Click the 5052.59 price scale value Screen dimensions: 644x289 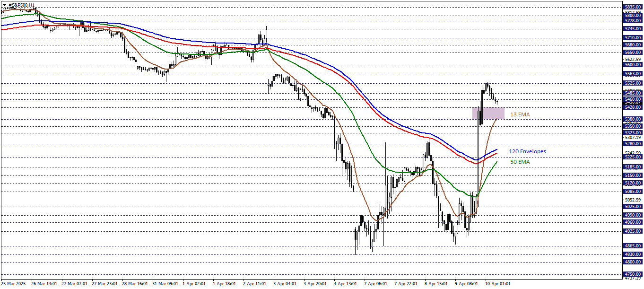click(633, 200)
